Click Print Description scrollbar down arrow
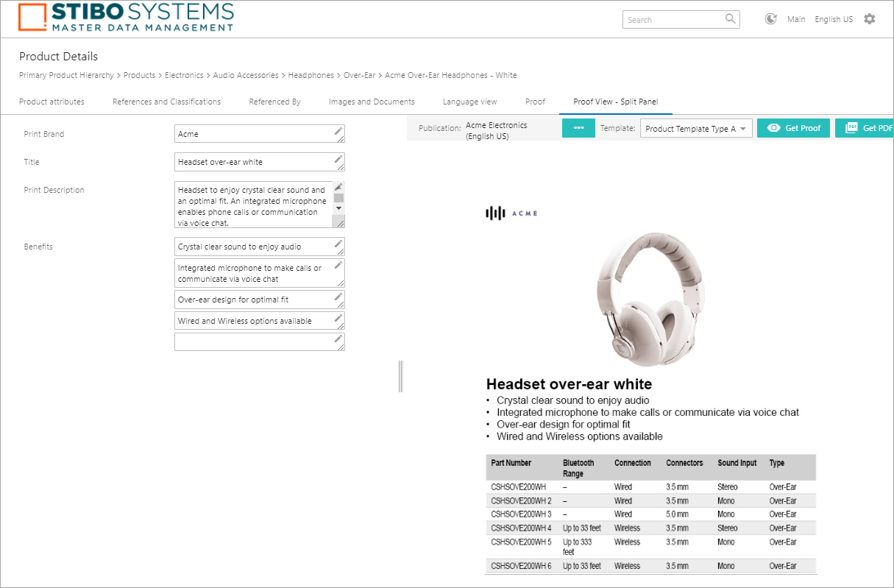The height and width of the screenshot is (588, 894). pos(338,208)
